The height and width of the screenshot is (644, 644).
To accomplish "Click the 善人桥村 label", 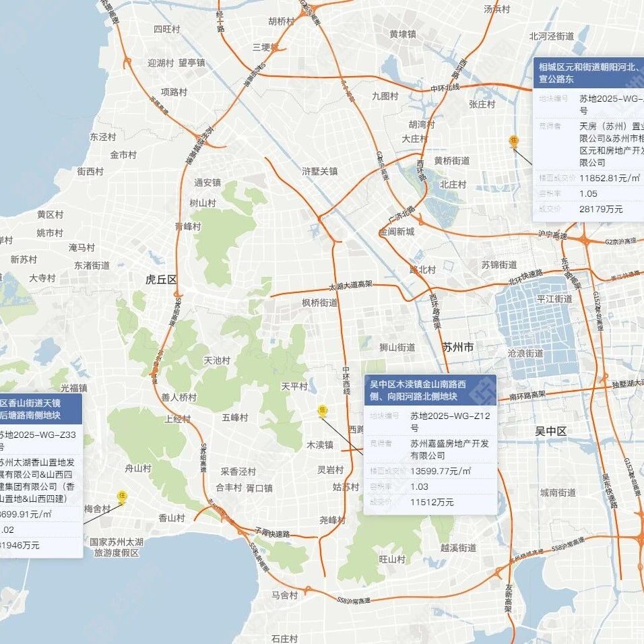I will tap(179, 397).
